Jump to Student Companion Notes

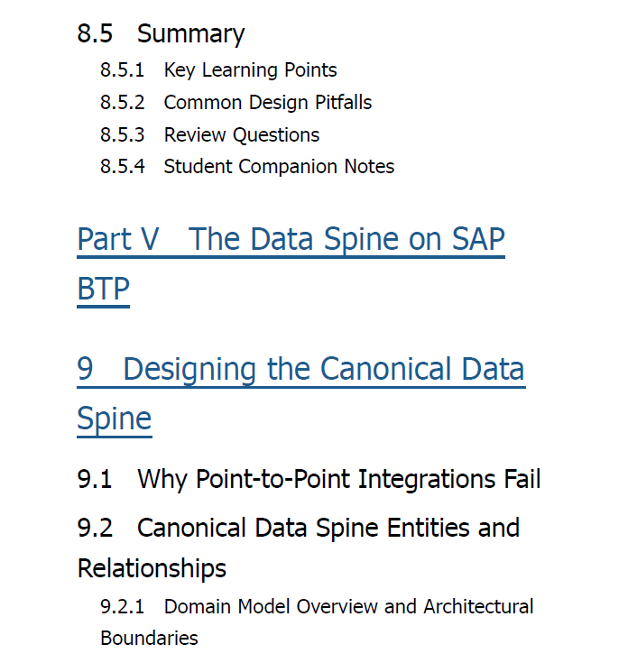click(279, 167)
